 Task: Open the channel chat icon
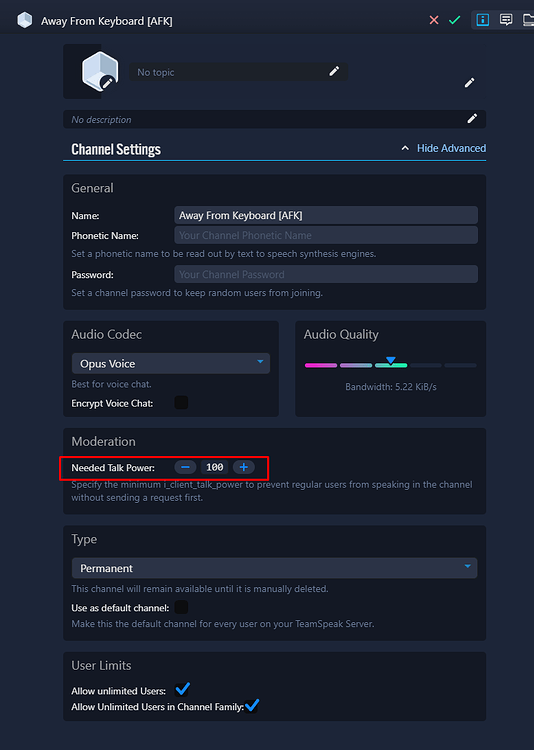[506, 20]
